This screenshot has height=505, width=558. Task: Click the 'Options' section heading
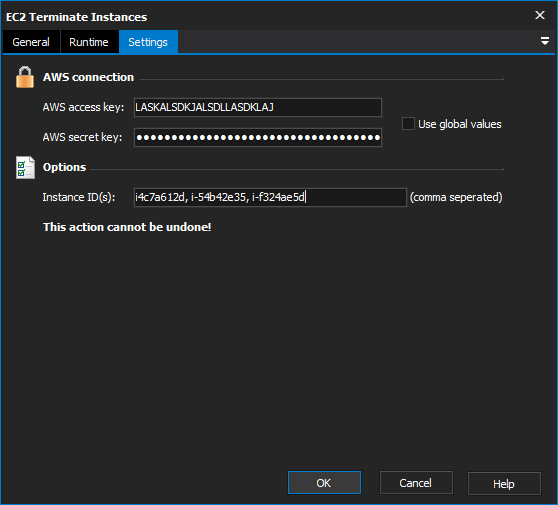tap(64, 167)
